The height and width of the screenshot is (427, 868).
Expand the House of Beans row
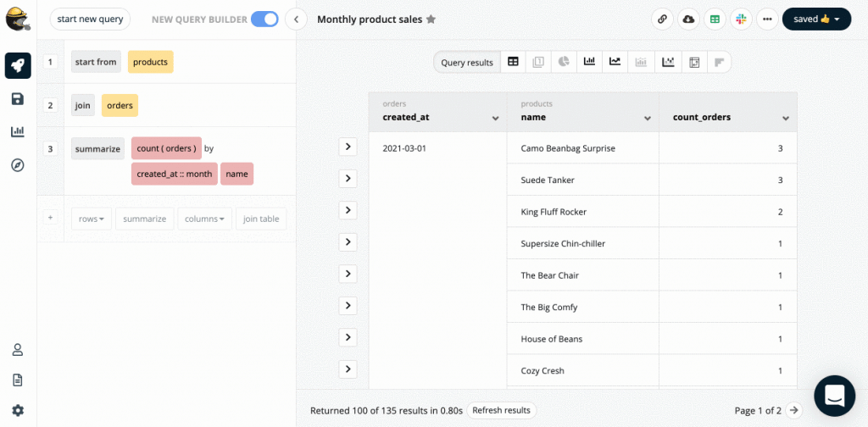[348, 337]
